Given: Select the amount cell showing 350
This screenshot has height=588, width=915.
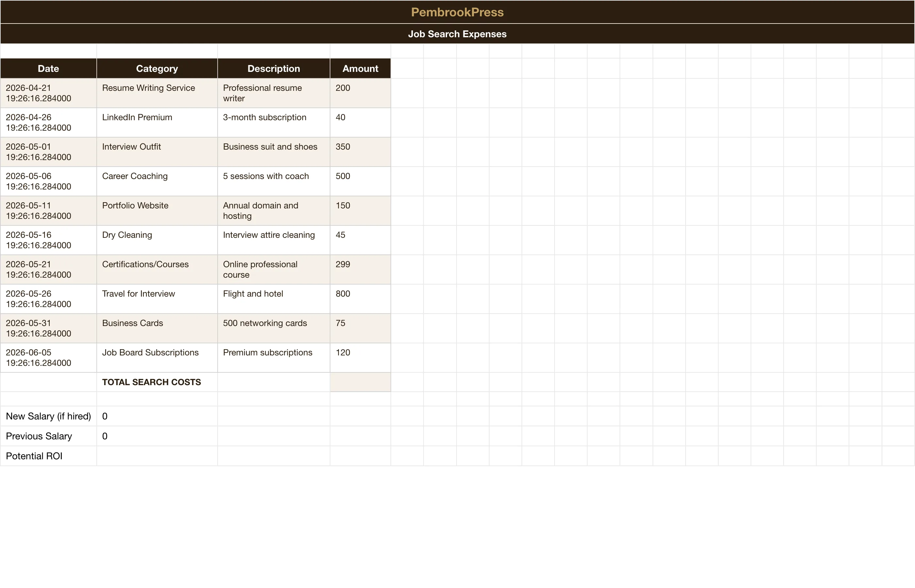Looking at the screenshot, I should click(x=360, y=152).
